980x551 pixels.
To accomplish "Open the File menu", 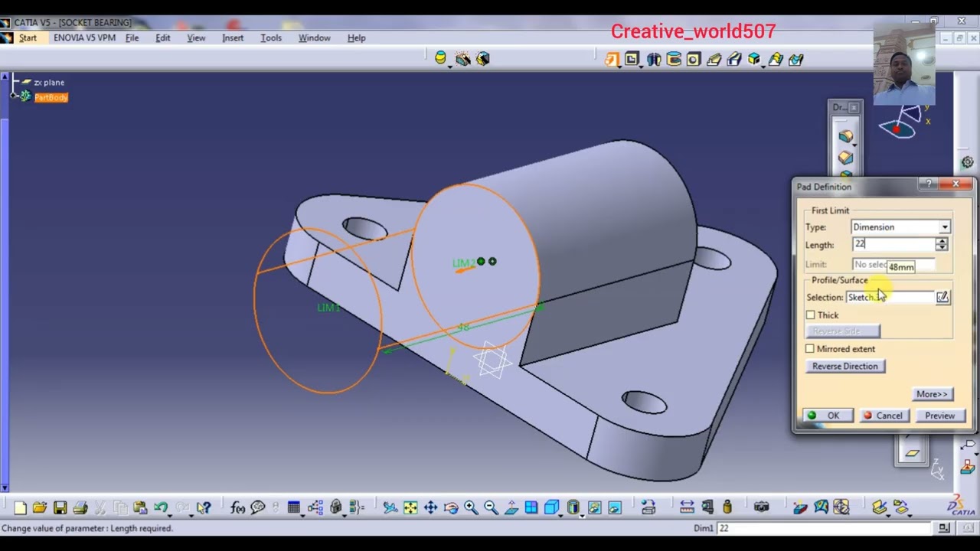I will coord(132,37).
